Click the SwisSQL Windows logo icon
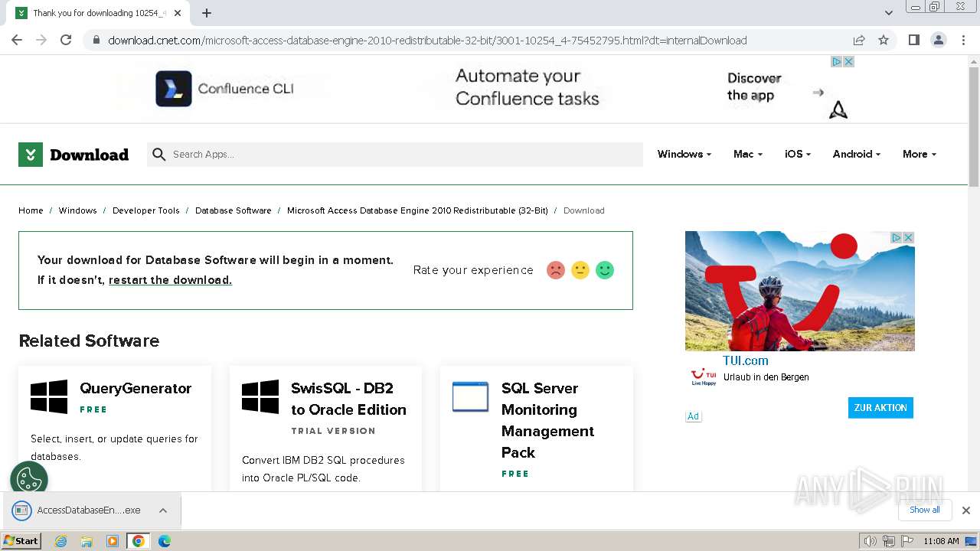This screenshot has width=980, height=551. [x=260, y=397]
